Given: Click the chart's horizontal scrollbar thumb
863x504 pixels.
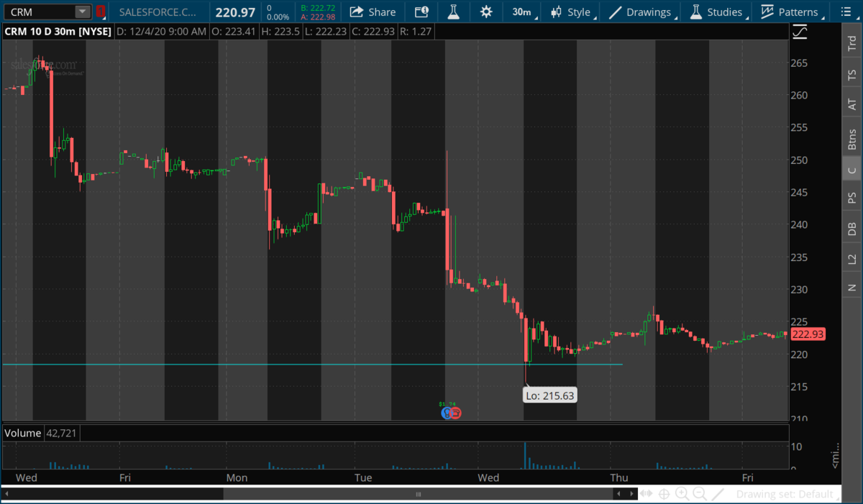Looking at the screenshot, I should coord(418,494).
